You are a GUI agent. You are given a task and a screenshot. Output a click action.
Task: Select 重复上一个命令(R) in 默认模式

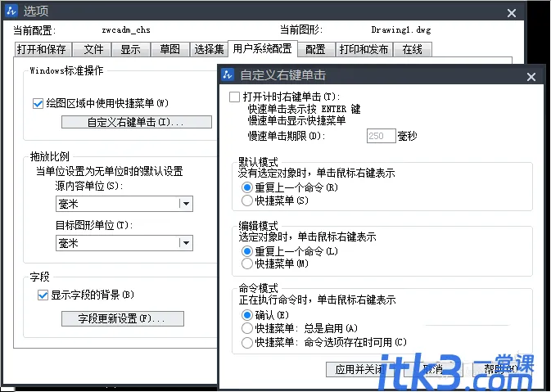tap(247, 187)
